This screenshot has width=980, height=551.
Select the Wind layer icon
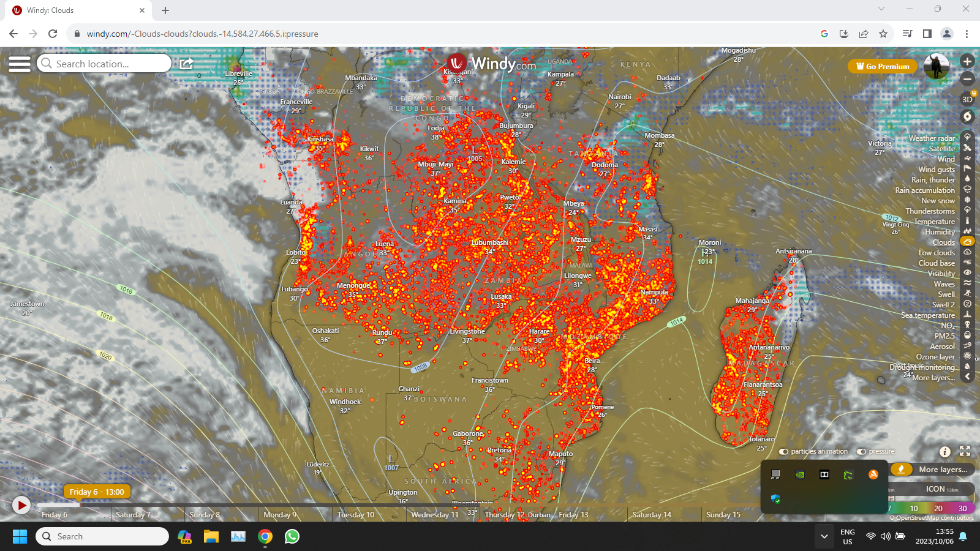tap(968, 159)
